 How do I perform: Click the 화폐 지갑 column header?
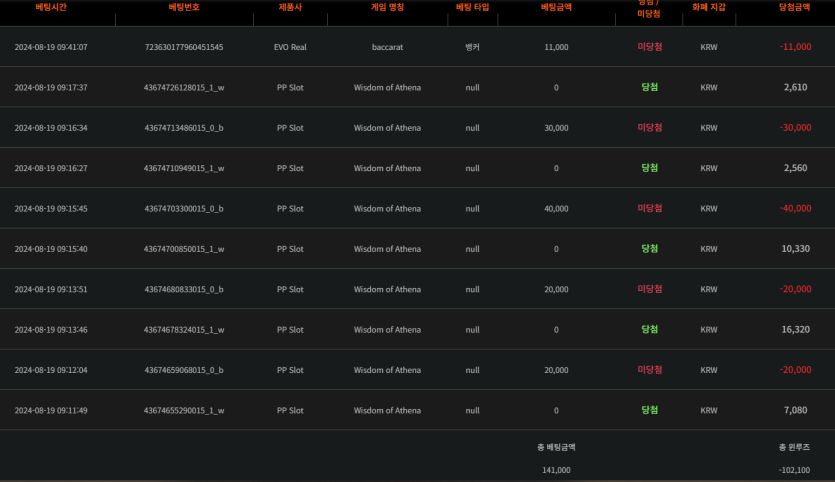click(x=709, y=7)
